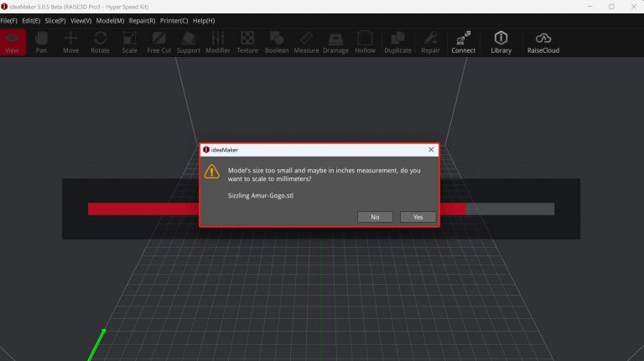
Task: Click Yes to scale to millimeters
Action: click(418, 217)
